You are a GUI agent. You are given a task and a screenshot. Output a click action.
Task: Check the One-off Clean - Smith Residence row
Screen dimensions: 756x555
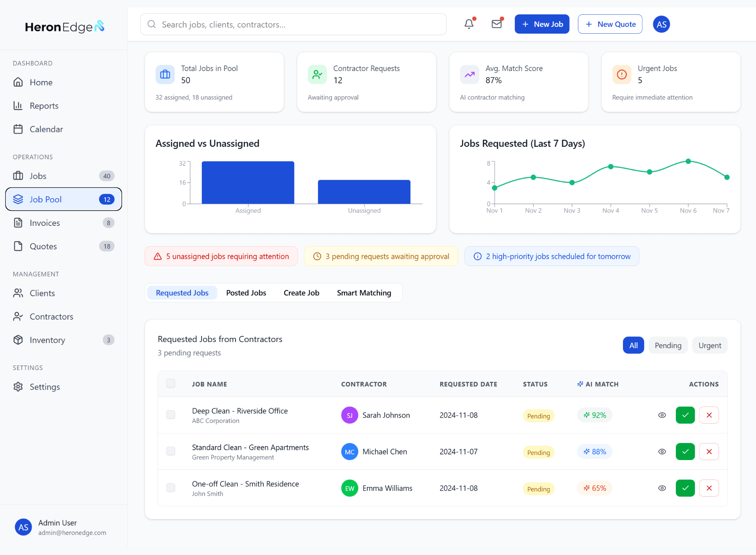(171, 487)
